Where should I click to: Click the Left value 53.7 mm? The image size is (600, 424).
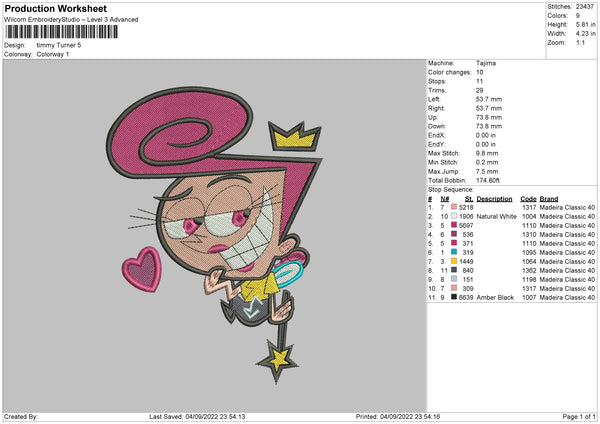pos(489,99)
